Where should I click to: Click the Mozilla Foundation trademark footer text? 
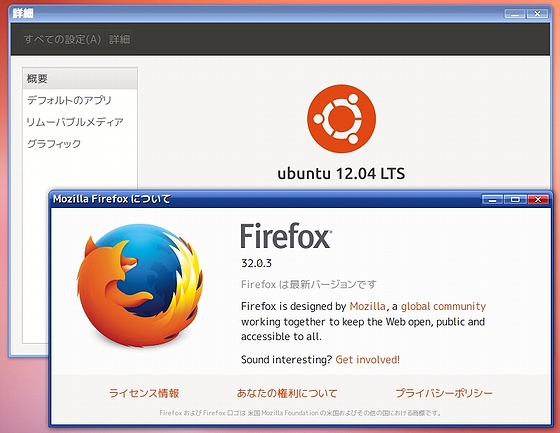point(300,413)
